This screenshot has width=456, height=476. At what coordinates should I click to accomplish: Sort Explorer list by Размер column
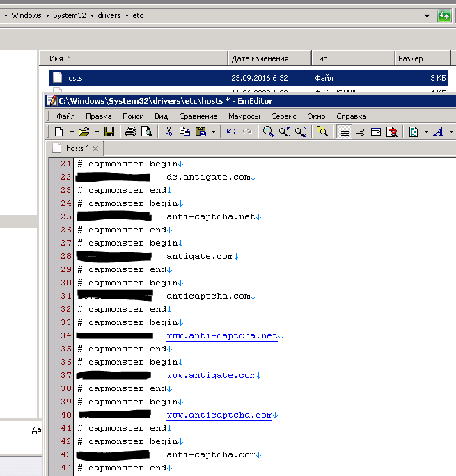(x=423, y=58)
